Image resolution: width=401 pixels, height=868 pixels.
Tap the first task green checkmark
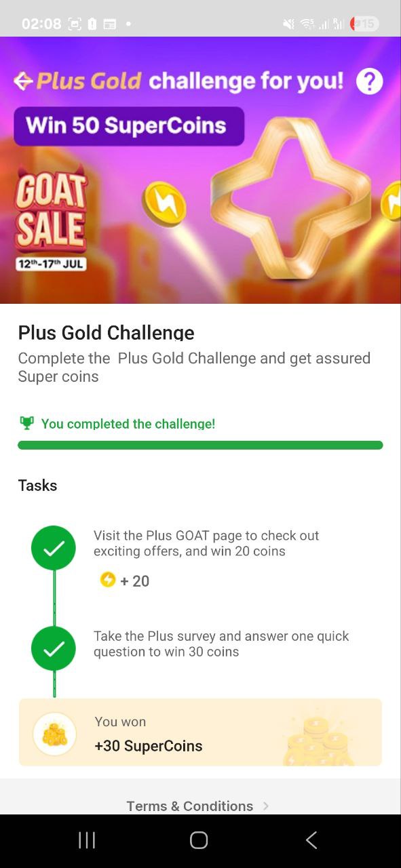click(x=54, y=548)
